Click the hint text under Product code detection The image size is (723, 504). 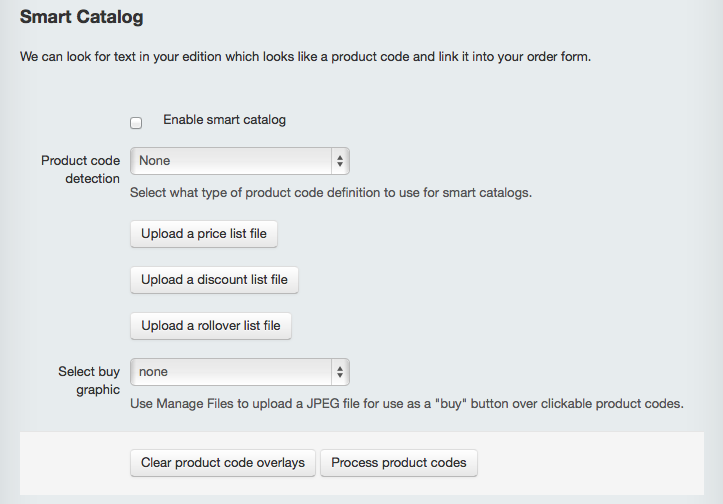point(331,193)
